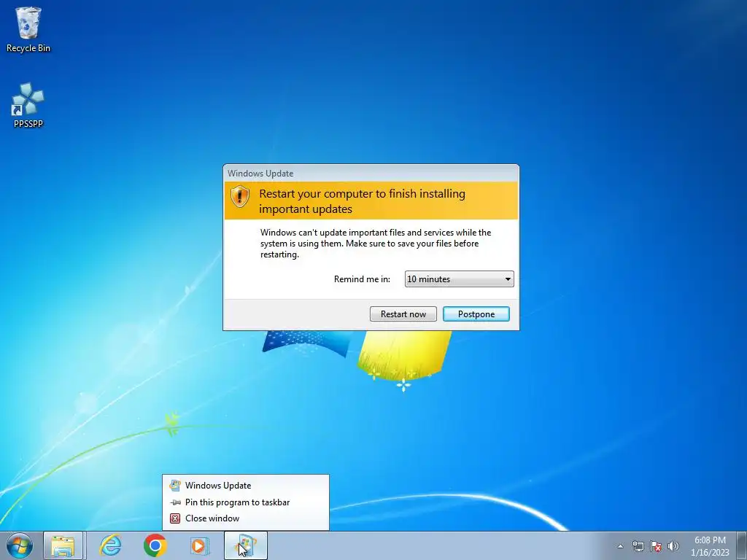The width and height of the screenshot is (747, 560).
Task: Click the red Close window icon
Action: pyautogui.click(x=175, y=518)
